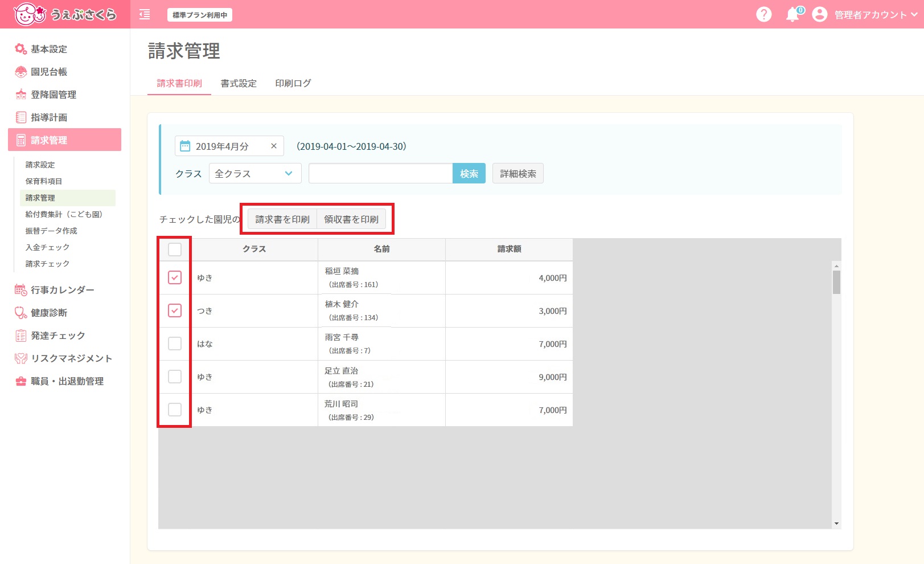Uncheck the 稲垣 菜摘 row checkbox
Image resolution: width=924 pixels, height=564 pixels.
pos(175,277)
